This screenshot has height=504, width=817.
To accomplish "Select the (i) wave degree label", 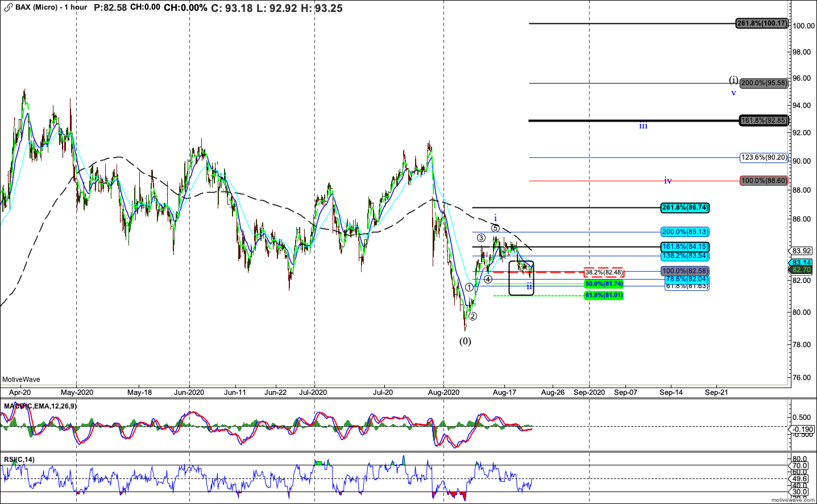I will click(x=734, y=80).
